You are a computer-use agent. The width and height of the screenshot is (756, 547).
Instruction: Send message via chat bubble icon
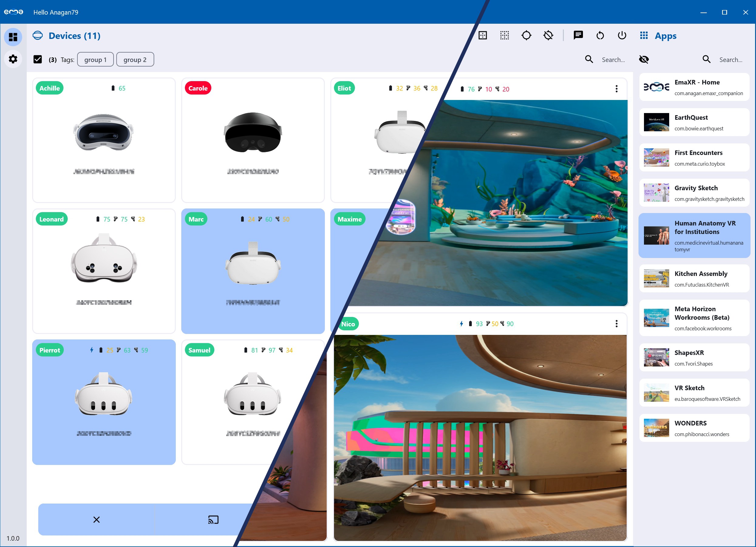[x=578, y=35]
